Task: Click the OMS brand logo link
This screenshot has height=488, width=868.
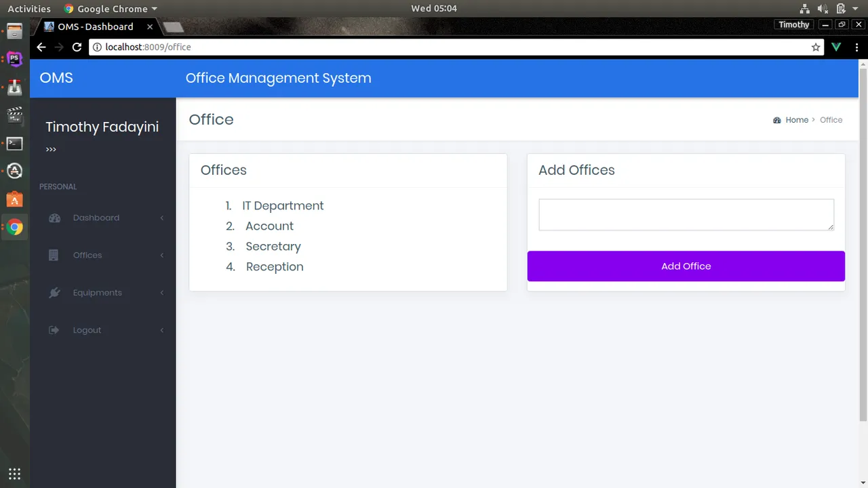Action: tap(56, 78)
